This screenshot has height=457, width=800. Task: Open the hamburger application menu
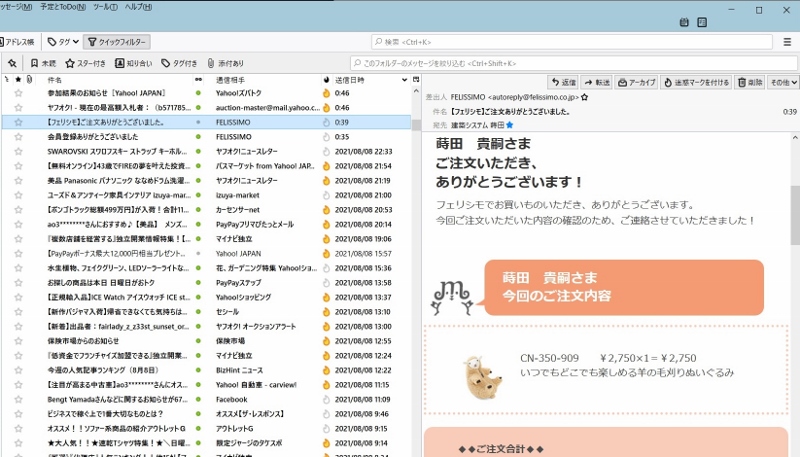point(787,42)
